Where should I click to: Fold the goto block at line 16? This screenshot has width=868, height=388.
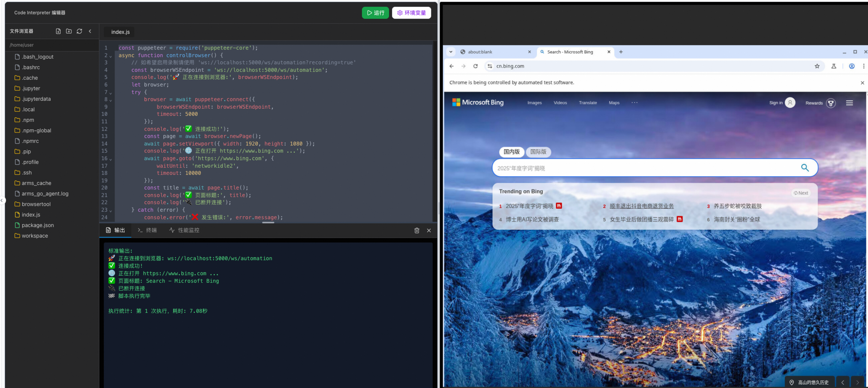[111, 159]
